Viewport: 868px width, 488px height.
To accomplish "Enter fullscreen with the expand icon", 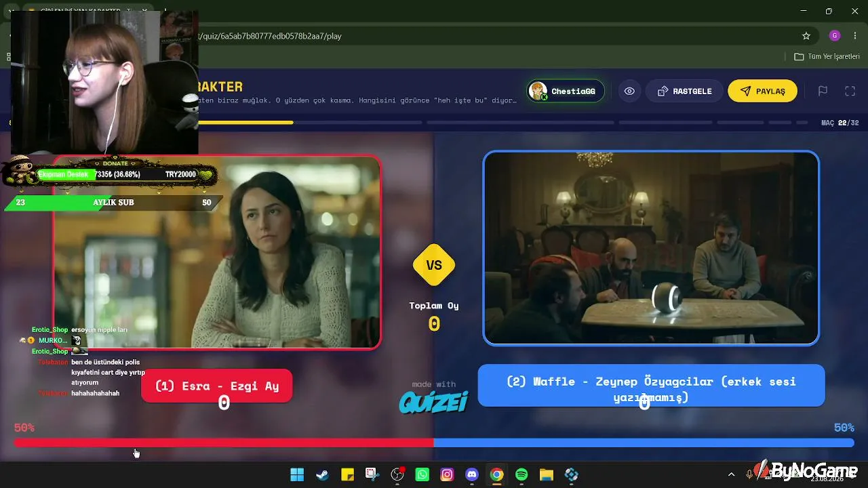I will point(850,91).
